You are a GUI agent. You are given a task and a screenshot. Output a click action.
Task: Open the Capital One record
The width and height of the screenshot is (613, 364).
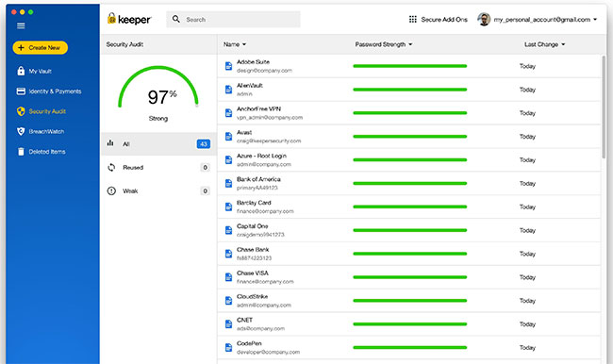409,230
